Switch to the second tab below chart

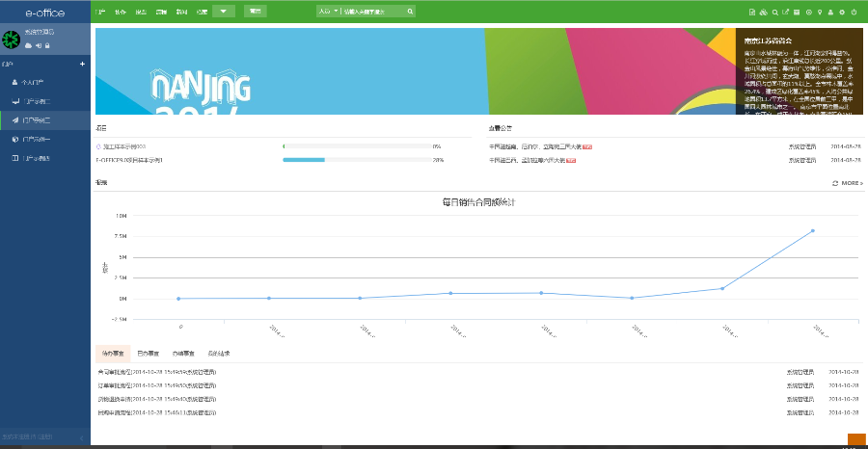(x=148, y=354)
